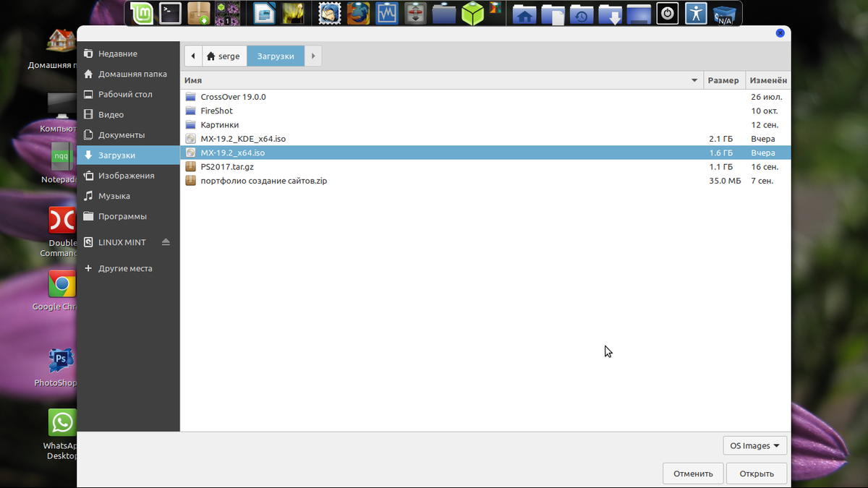Close the file chooser dialog
Screen dimensions: 868x488
[x=780, y=33]
